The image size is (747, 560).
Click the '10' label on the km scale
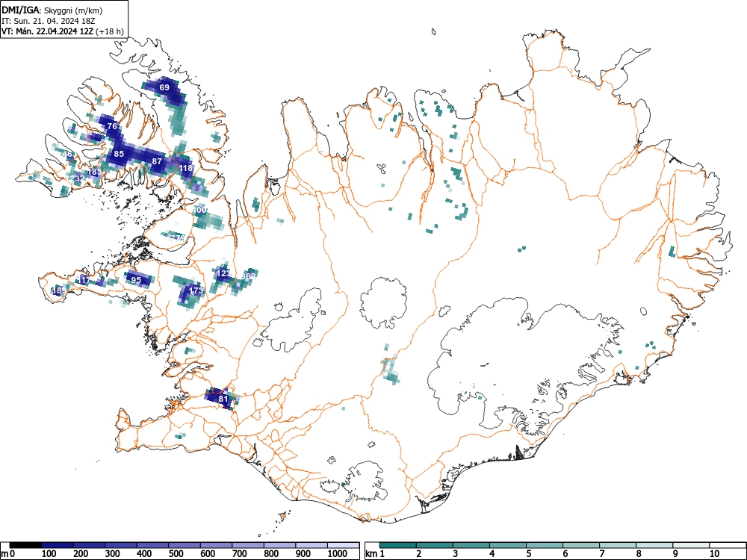pos(715,554)
